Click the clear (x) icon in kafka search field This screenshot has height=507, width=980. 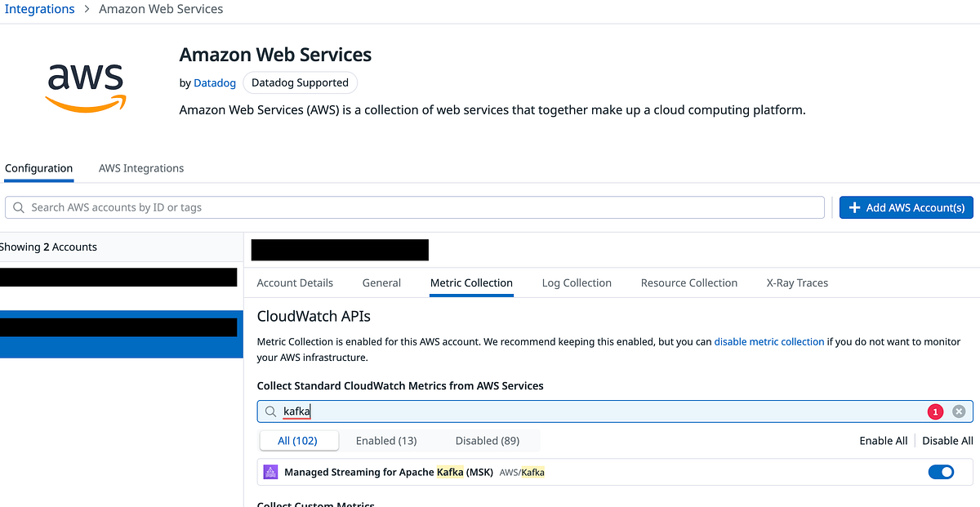pos(959,411)
